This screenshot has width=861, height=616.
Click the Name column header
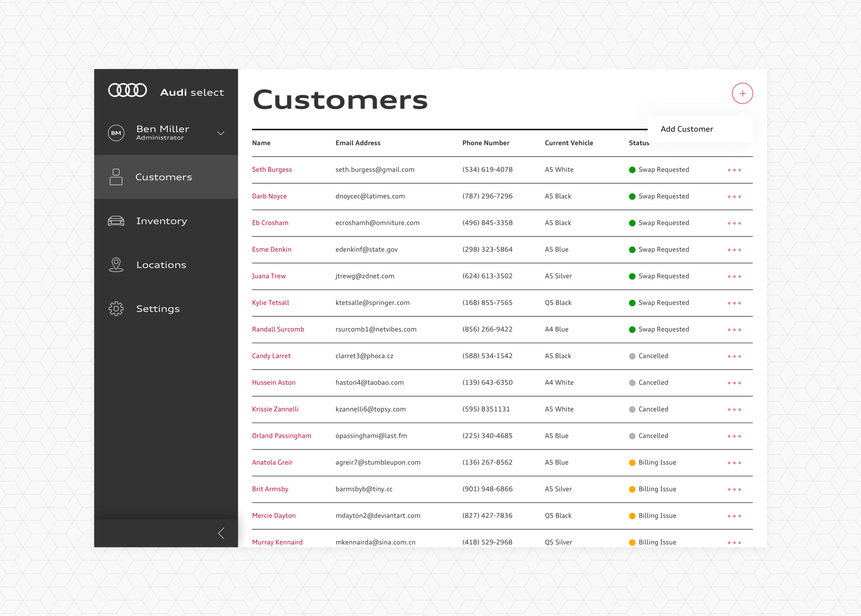[261, 143]
